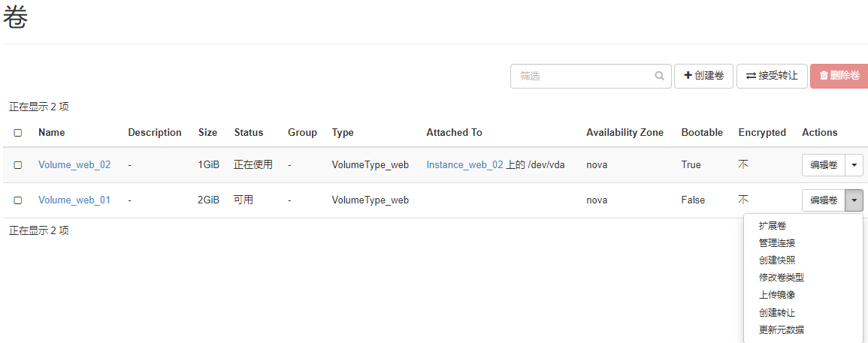This screenshot has height=343, width=868.
Task: Open the Volume_web_01 link
Action: click(74, 200)
